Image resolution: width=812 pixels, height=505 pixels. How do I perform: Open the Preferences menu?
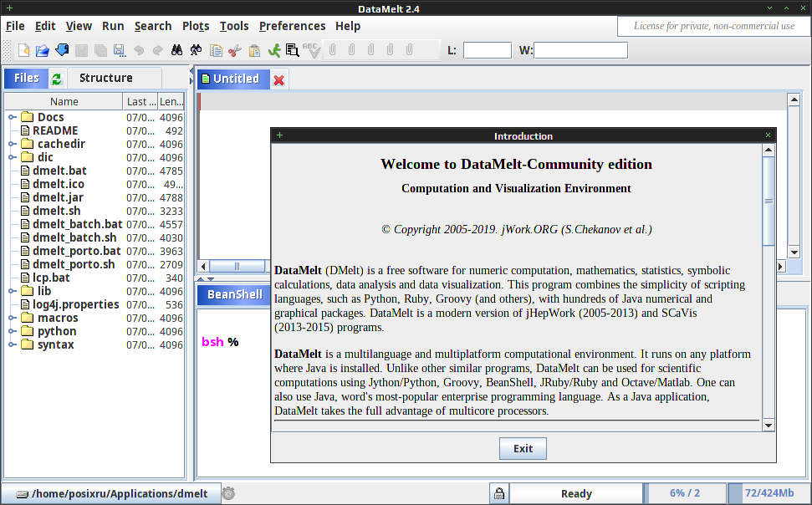[292, 26]
